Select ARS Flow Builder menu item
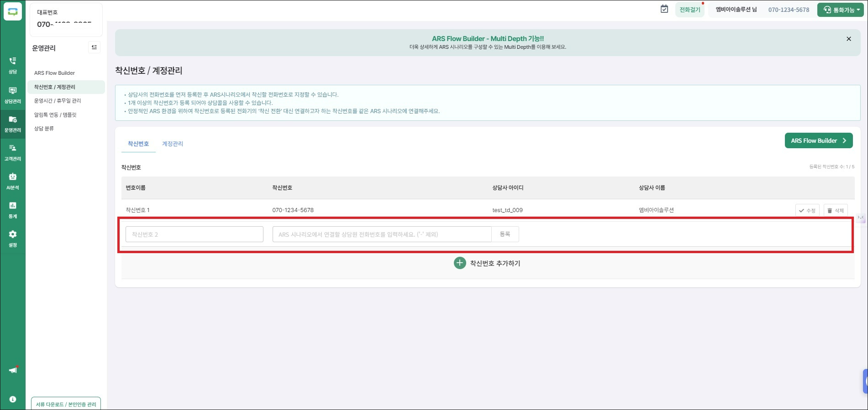 [54, 73]
